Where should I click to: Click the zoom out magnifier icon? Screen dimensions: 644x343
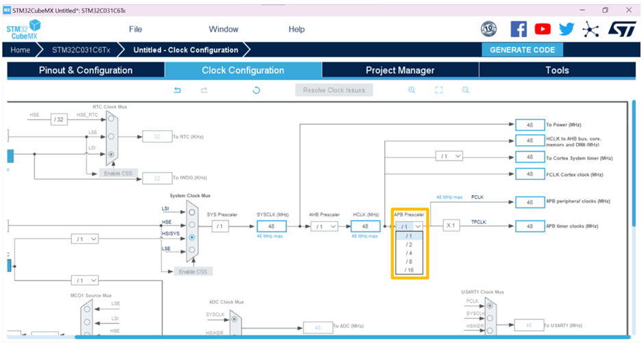(x=465, y=90)
